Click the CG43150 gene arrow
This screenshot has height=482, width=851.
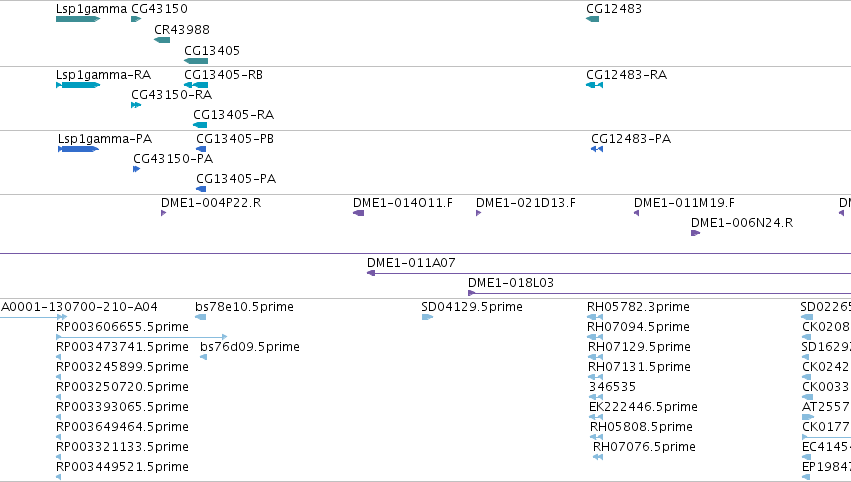coord(136,19)
